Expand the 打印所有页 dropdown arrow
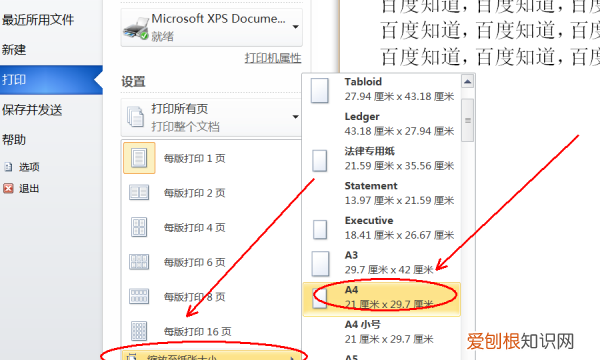The height and width of the screenshot is (360, 600). 295,117
